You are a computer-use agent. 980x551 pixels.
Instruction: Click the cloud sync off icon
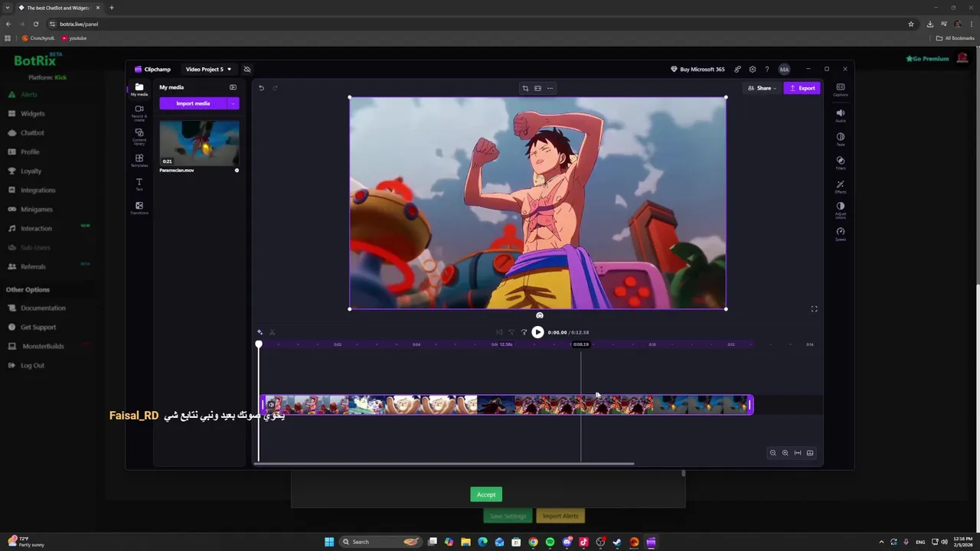[247, 70]
